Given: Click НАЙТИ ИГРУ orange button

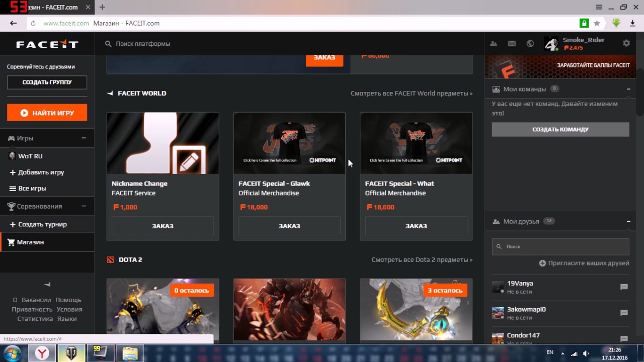Looking at the screenshot, I should pos(47,113).
